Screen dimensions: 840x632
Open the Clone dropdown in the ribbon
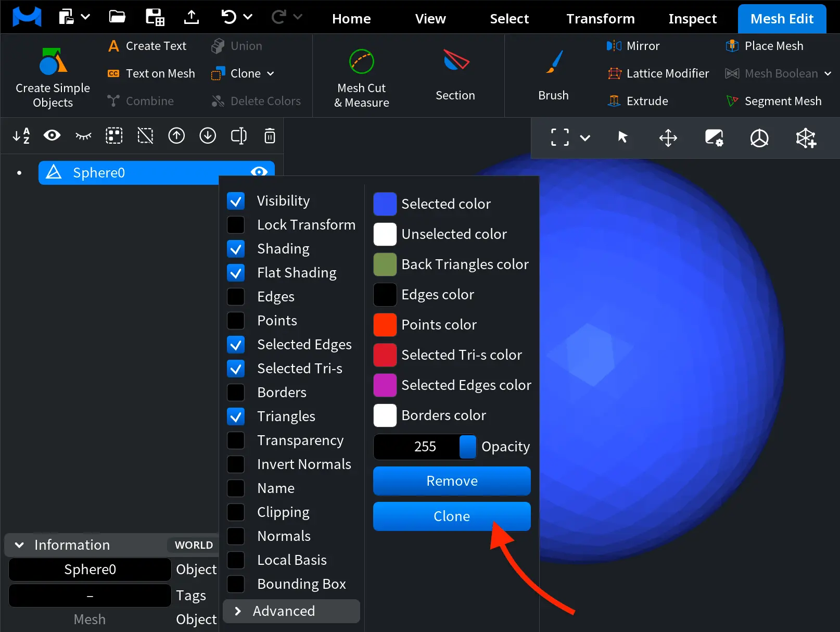coord(271,73)
